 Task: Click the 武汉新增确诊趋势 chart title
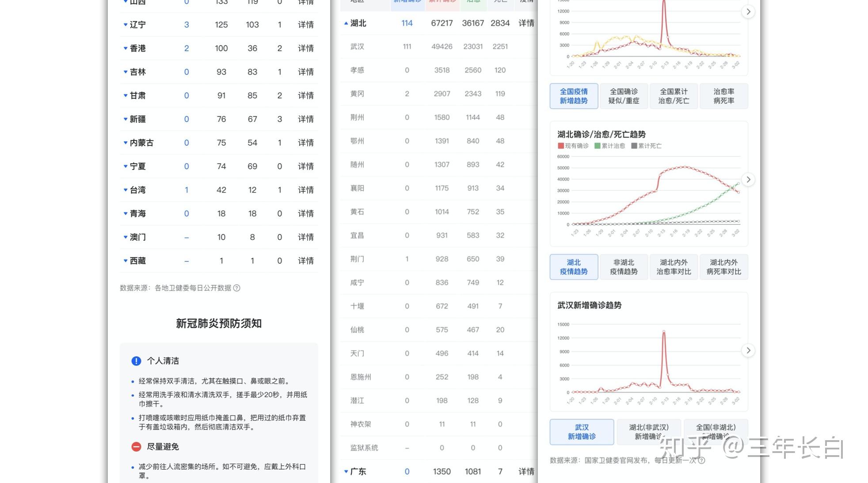[x=590, y=305]
